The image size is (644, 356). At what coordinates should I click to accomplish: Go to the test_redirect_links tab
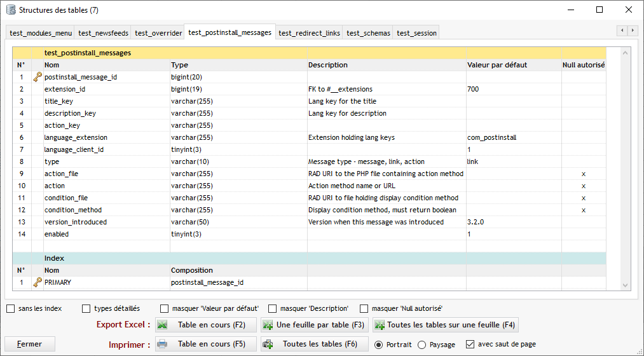309,33
